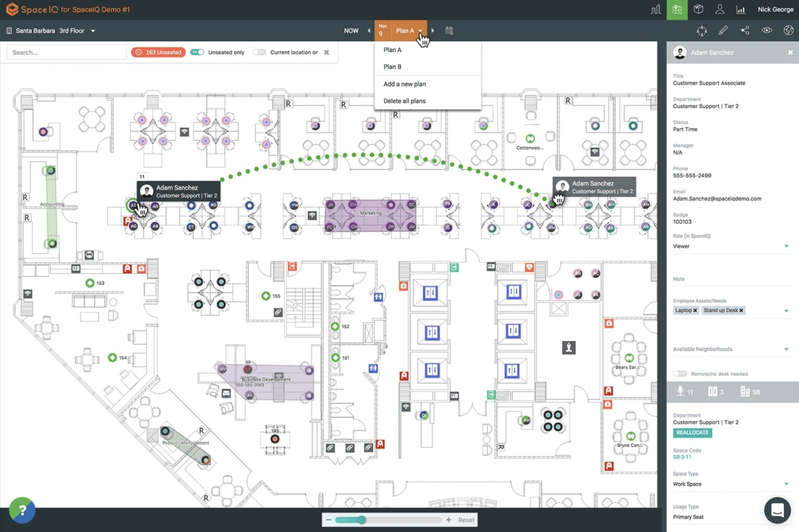This screenshot has height=532, width=799.
Task: Disable the Unseated only filter toggle
Action: pos(198,52)
